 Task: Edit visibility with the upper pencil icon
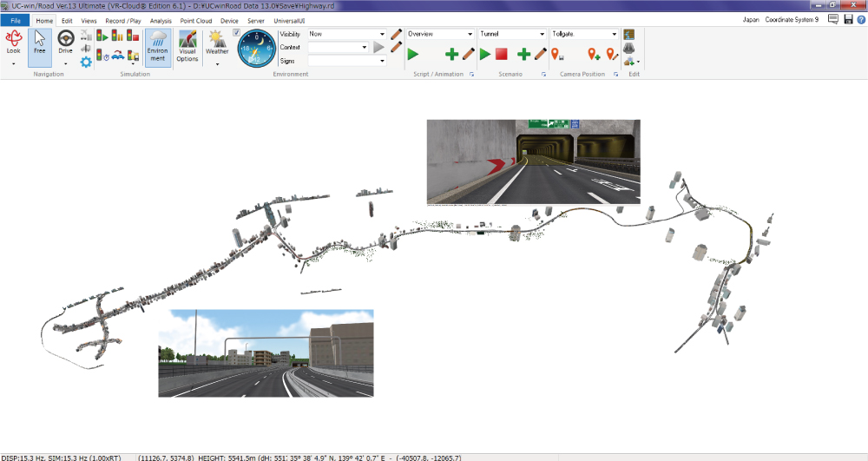[396, 35]
